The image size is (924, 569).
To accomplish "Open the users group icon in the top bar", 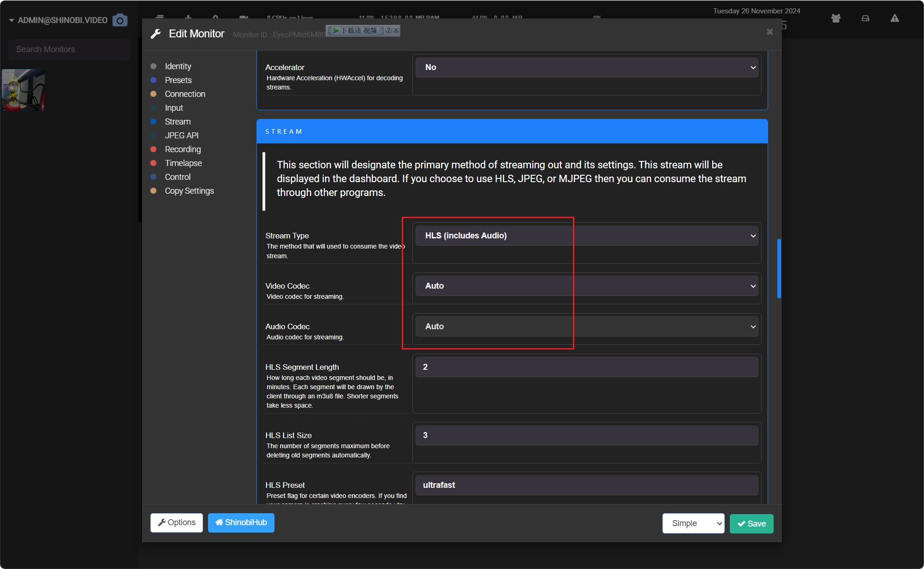I will point(835,18).
